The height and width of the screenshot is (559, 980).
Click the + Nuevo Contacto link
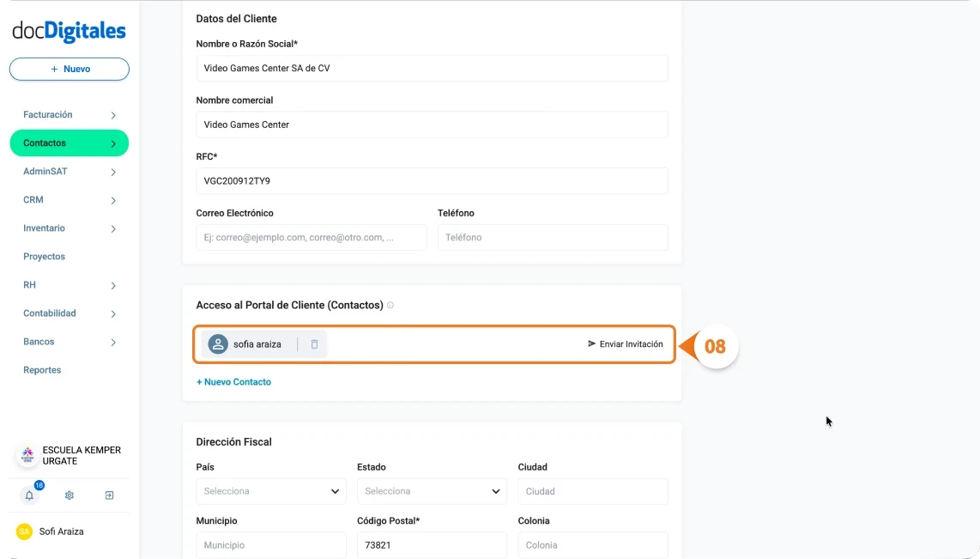(x=233, y=381)
